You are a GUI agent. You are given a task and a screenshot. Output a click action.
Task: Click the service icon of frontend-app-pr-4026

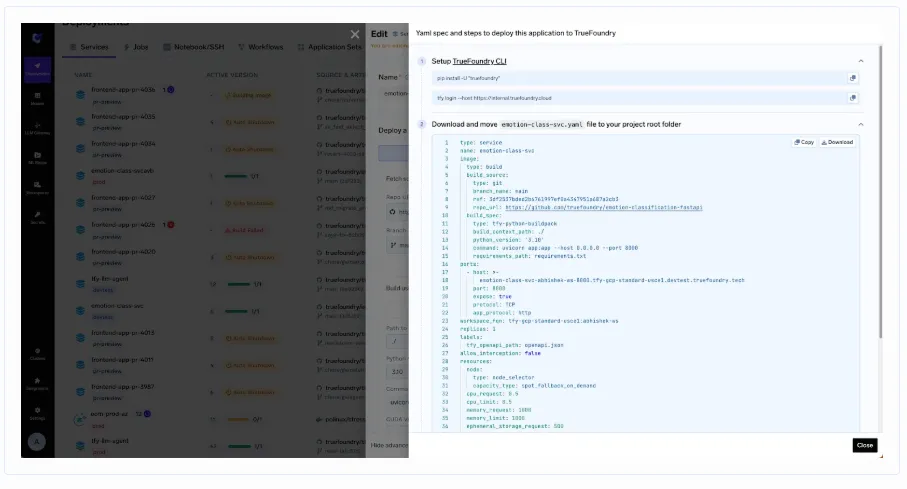tap(80, 230)
